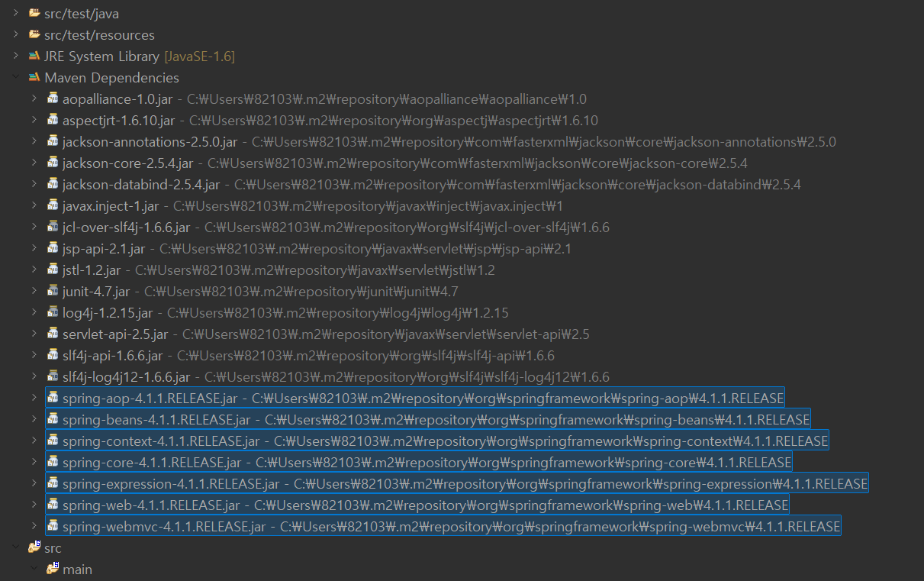Collapse the main folder node
Image resolution: width=924 pixels, height=581 pixels.
point(34,569)
